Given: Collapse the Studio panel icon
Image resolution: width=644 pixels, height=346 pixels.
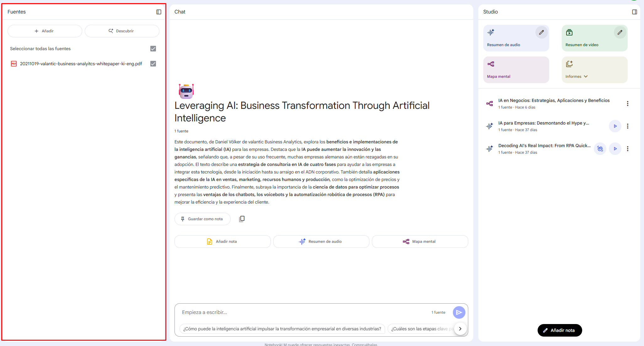Looking at the screenshot, I should click(x=634, y=12).
